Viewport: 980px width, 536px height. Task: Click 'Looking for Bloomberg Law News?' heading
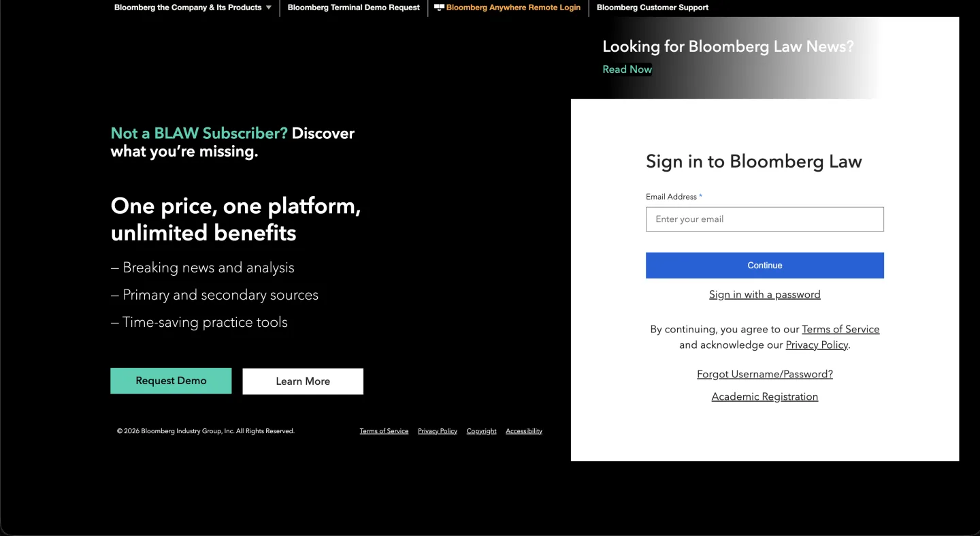click(728, 46)
